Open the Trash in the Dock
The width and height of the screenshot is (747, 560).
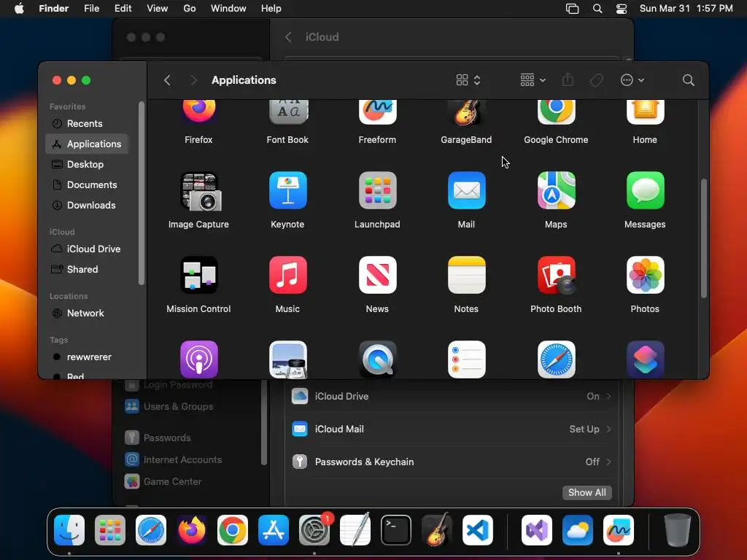(677, 530)
